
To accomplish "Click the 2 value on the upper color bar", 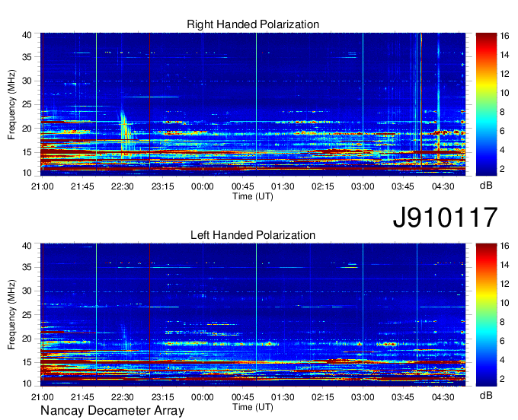I will (x=502, y=169).
